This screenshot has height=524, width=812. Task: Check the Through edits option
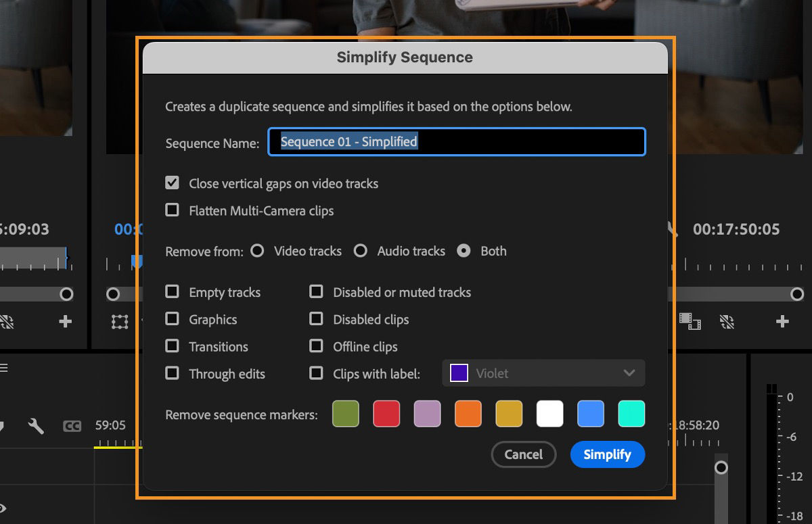(x=172, y=373)
